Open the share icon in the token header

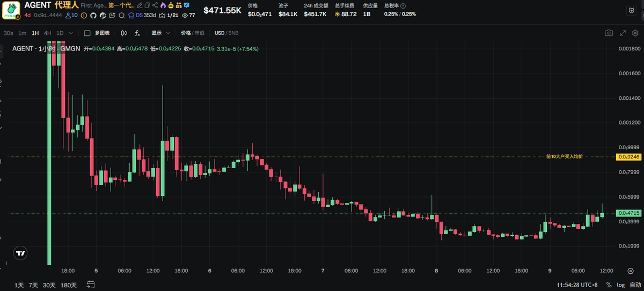pos(155,5)
